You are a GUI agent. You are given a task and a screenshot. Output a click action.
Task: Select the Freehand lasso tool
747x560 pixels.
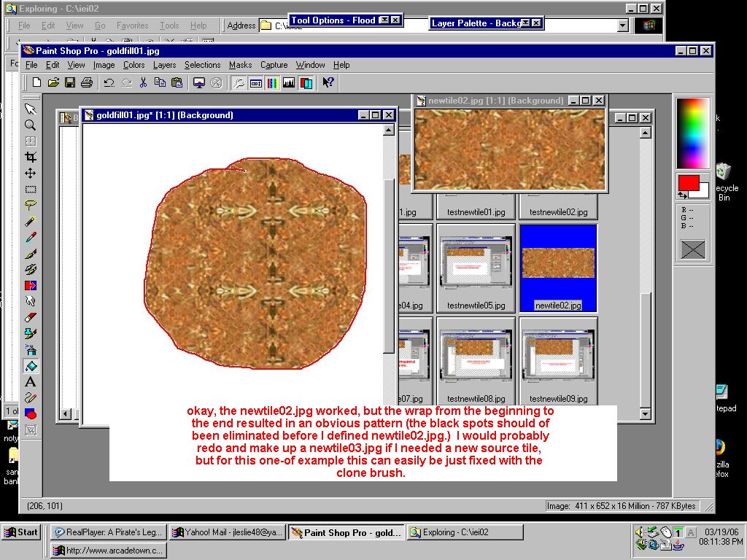[x=31, y=205]
